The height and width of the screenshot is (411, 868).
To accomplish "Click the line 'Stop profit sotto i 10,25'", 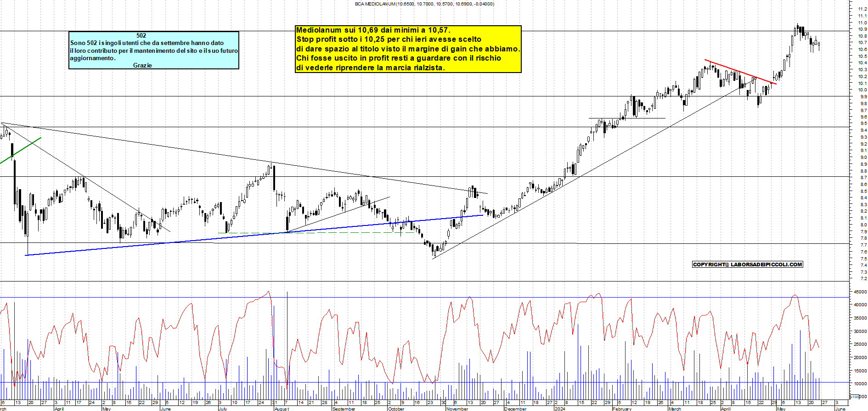I will [389, 39].
